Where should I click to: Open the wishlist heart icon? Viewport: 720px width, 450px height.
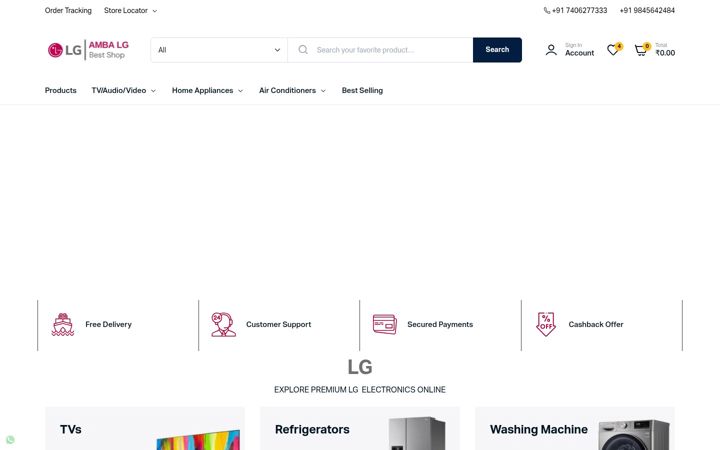point(613,49)
